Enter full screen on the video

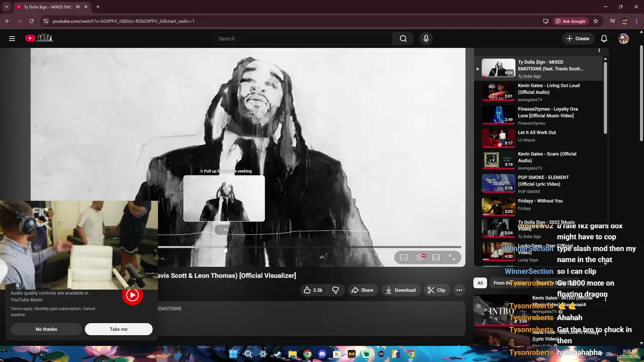point(452,257)
